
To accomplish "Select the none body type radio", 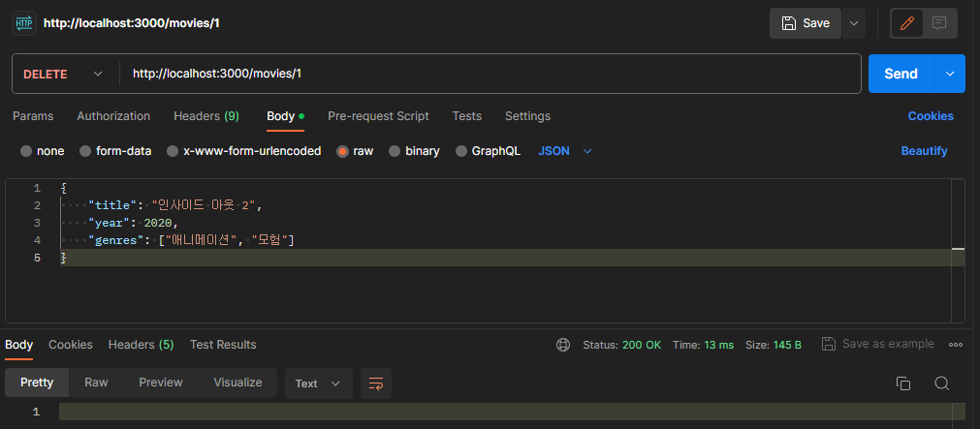I will pyautogui.click(x=26, y=151).
